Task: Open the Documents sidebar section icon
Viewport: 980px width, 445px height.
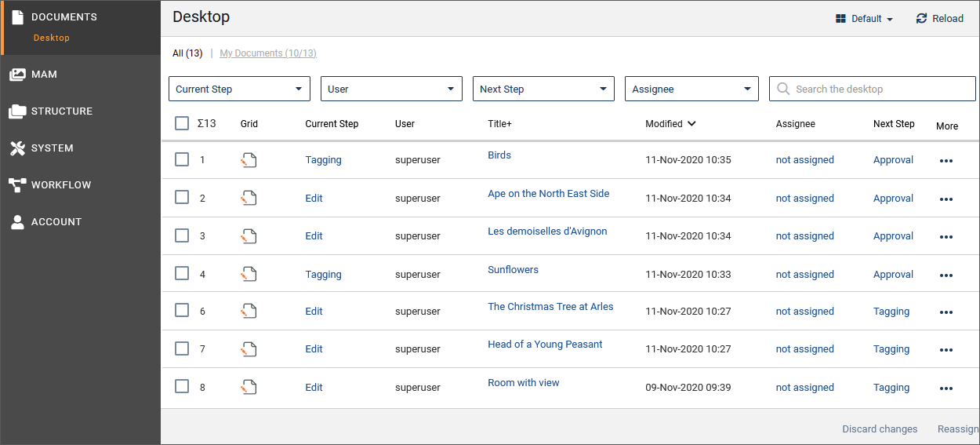Action: [17, 16]
